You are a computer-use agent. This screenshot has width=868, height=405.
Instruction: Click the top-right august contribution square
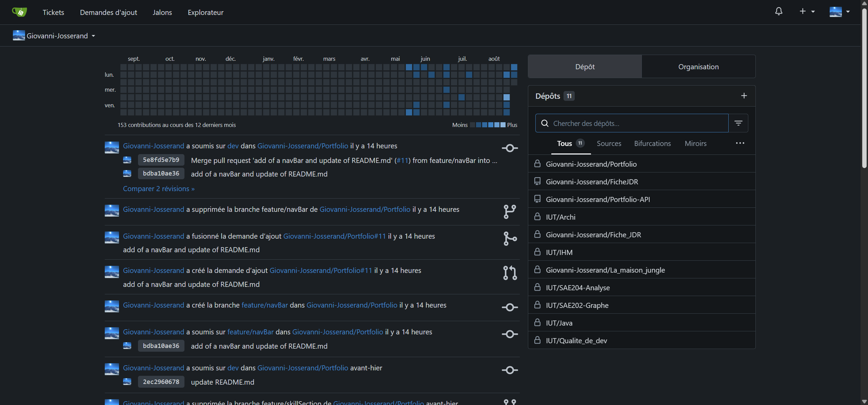(514, 67)
